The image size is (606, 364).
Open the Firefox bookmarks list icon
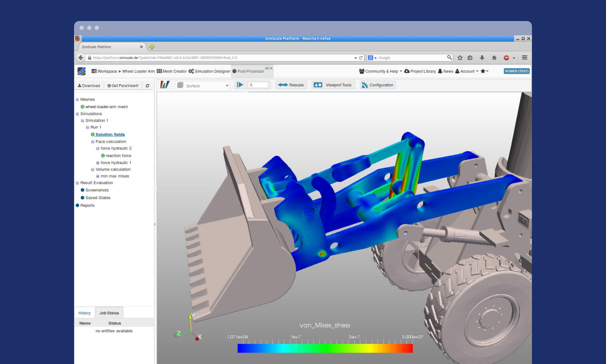tap(470, 58)
